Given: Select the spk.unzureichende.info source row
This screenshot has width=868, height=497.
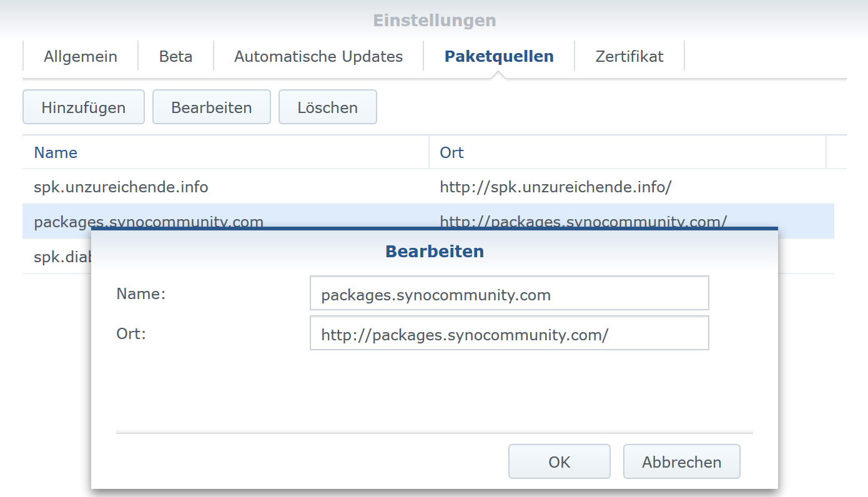Looking at the screenshot, I should pos(121,187).
